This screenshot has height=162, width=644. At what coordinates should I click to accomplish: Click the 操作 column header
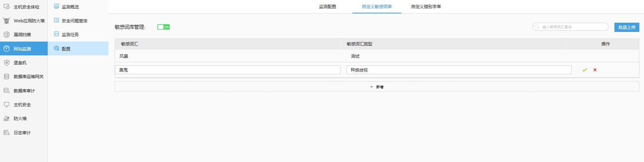(603, 44)
